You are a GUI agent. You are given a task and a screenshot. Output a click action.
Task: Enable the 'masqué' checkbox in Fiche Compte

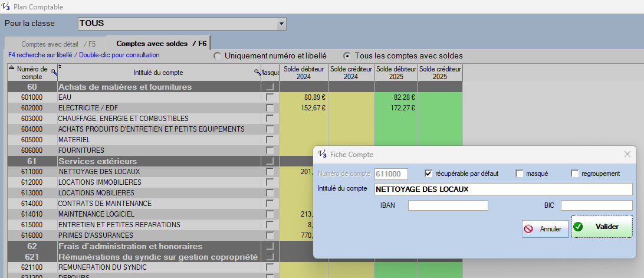coord(520,174)
